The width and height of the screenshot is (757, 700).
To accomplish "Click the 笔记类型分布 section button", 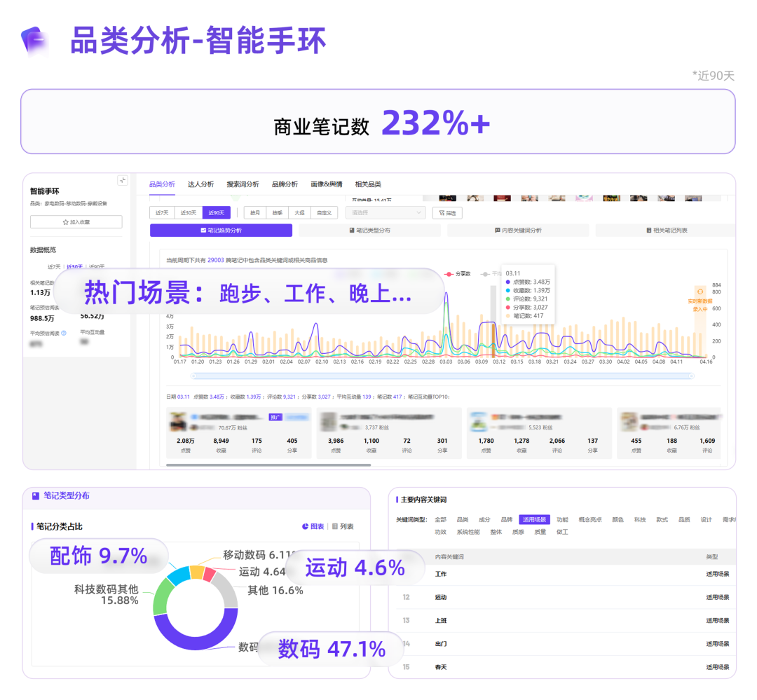I will (x=369, y=231).
